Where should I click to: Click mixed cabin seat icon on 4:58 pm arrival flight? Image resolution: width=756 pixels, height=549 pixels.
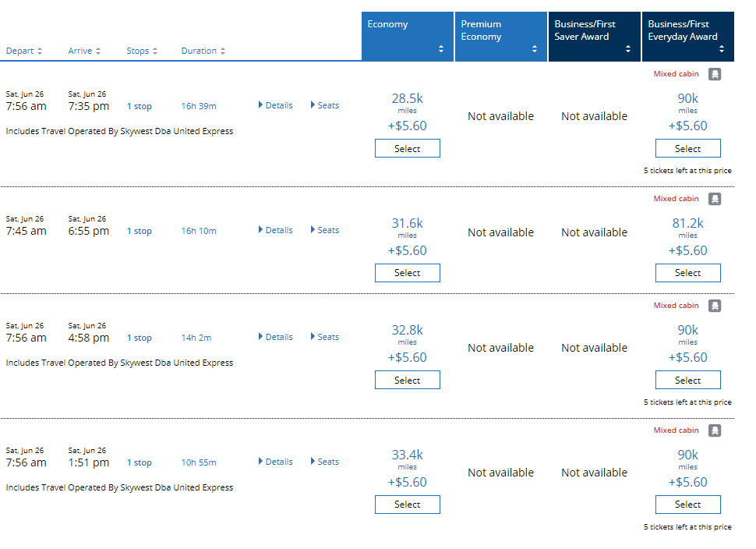(x=715, y=306)
